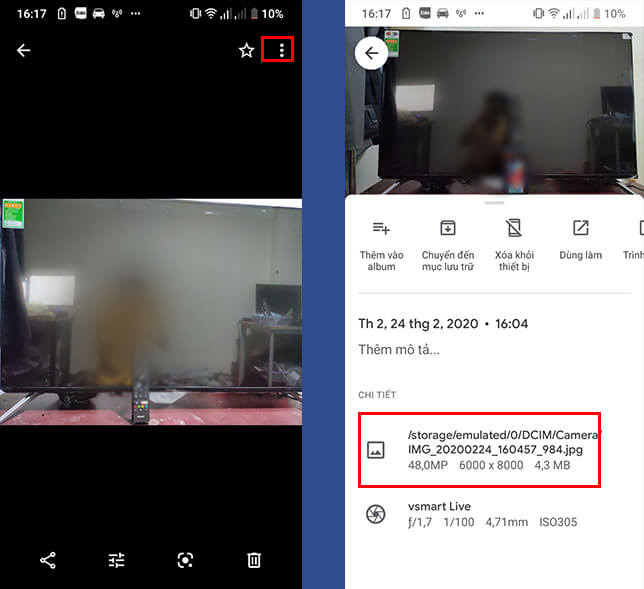
Task: Open the three-dot overflow menu
Action: pos(282,51)
